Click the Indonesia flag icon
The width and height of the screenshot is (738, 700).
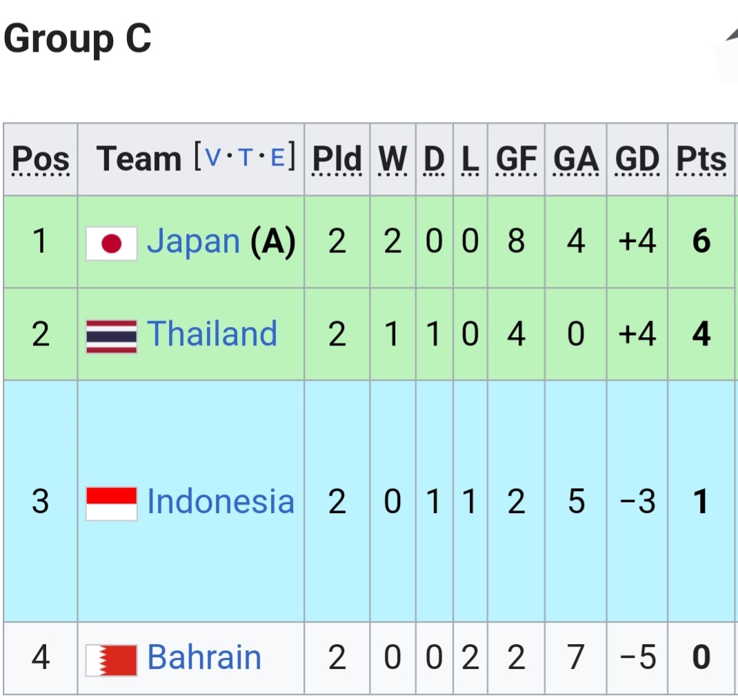(111, 503)
